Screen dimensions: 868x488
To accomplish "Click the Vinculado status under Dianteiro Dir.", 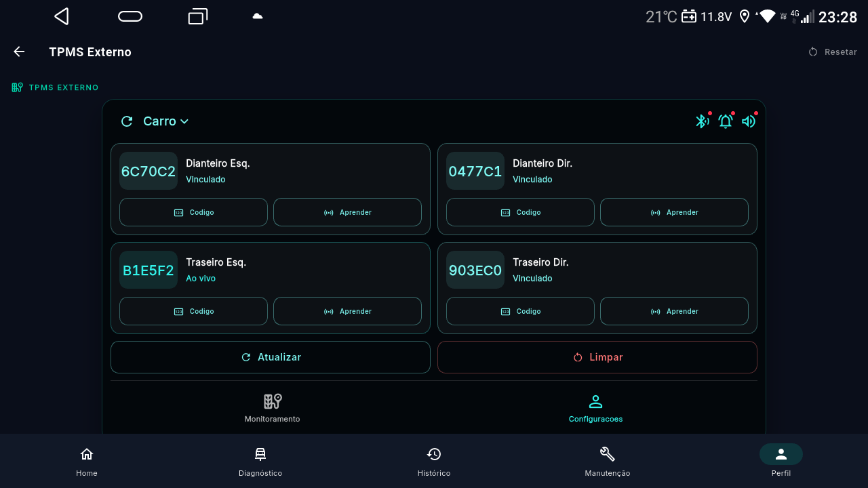I will click(532, 180).
